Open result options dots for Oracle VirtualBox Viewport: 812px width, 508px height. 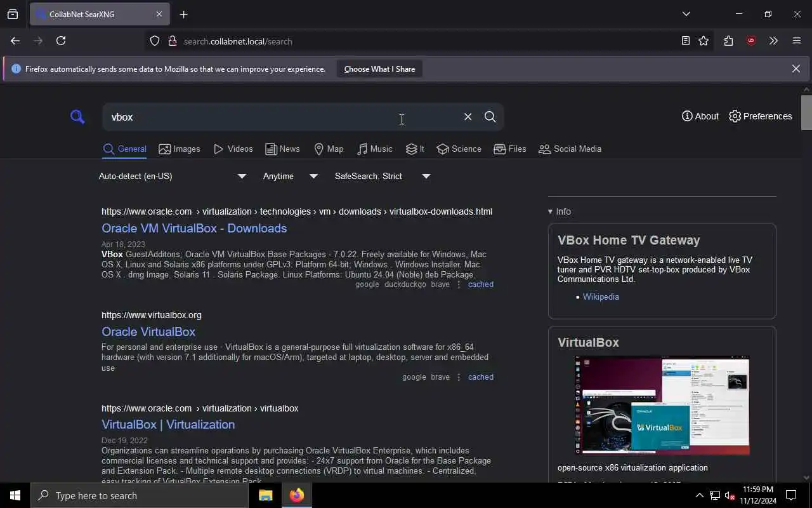tap(459, 377)
